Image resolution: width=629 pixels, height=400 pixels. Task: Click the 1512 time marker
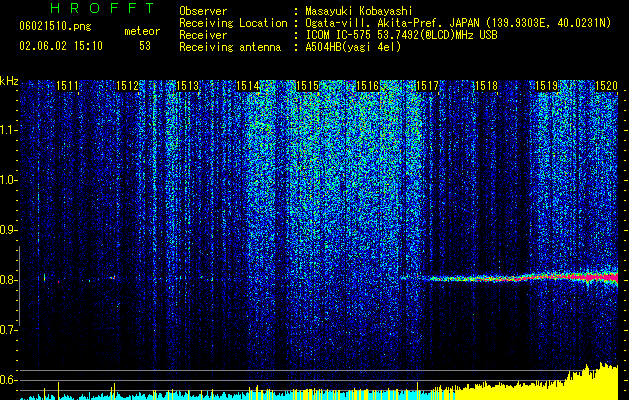[127, 86]
